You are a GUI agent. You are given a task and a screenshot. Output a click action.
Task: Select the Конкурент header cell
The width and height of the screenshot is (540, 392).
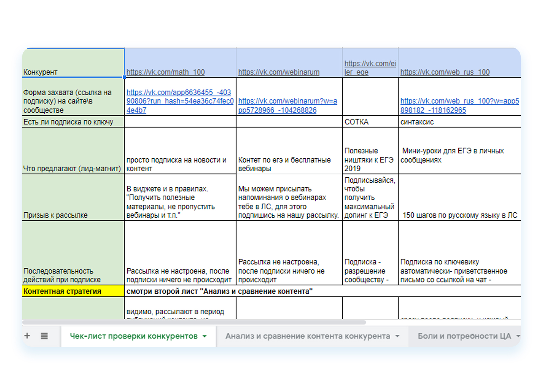(73, 63)
